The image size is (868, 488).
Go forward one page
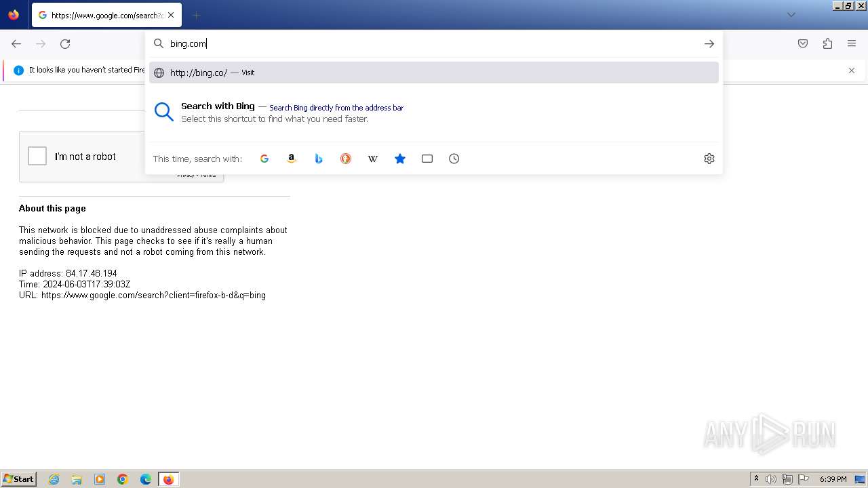(x=41, y=44)
